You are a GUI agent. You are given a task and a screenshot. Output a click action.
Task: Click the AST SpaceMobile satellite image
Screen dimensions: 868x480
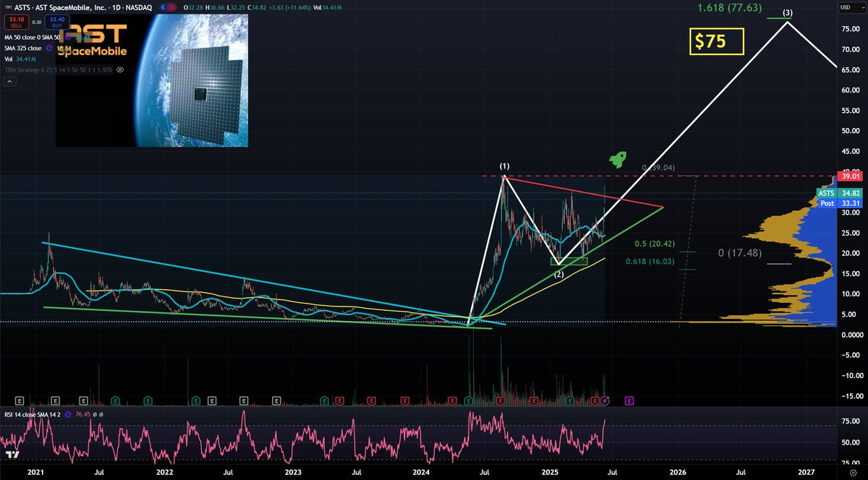click(x=151, y=80)
